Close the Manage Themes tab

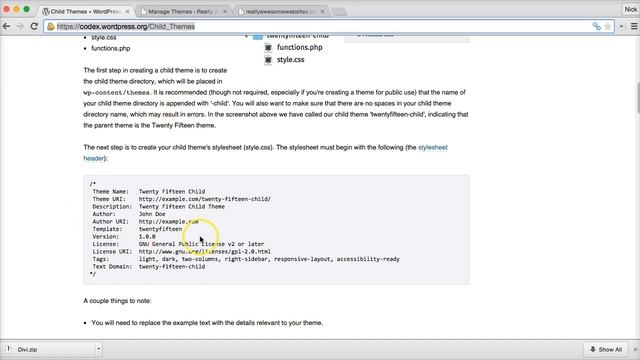pos(224,11)
